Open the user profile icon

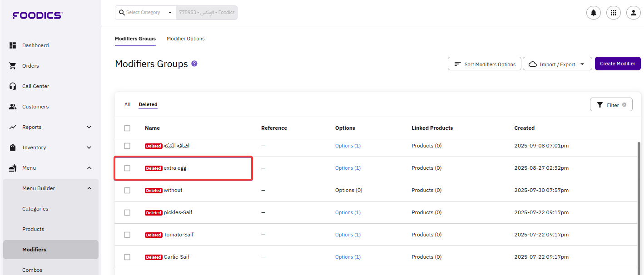coord(633,13)
